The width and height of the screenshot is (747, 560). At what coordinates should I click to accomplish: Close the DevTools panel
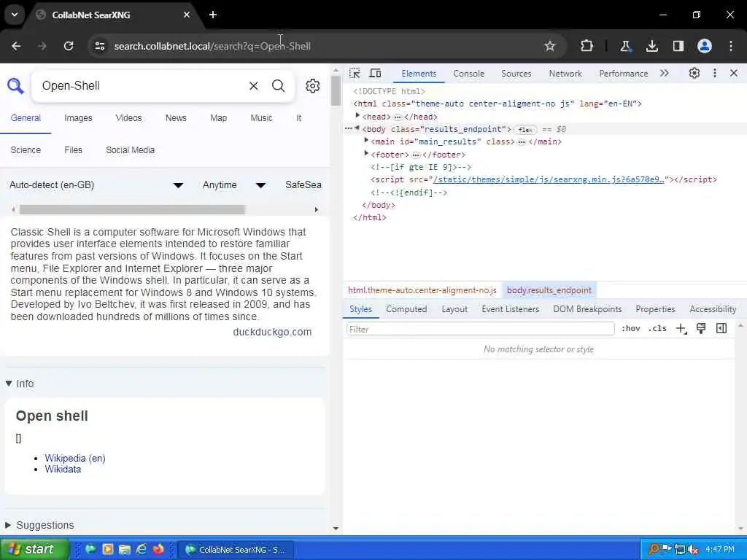tap(734, 74)
